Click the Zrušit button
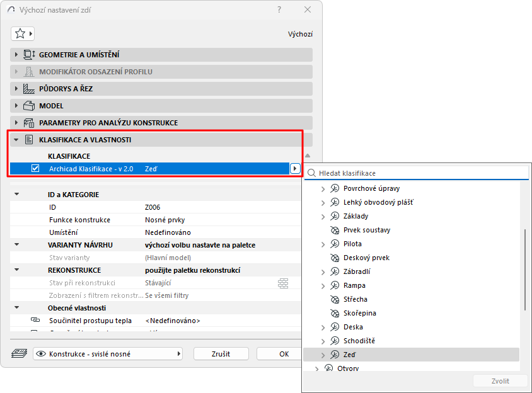Screen dimensions: 532x393 tap(221, 354)
